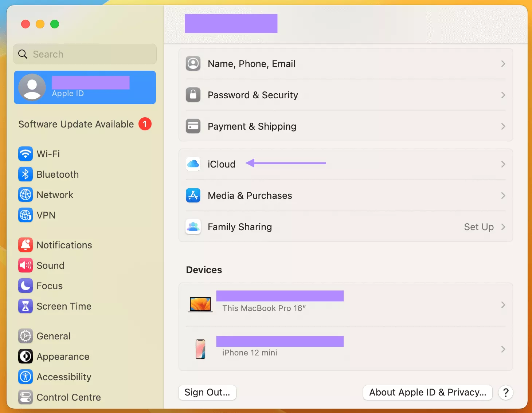The height and width of the screenshot is (413, 532).
Task: Click inside the Search field
Action: click(x=85, y=54)
